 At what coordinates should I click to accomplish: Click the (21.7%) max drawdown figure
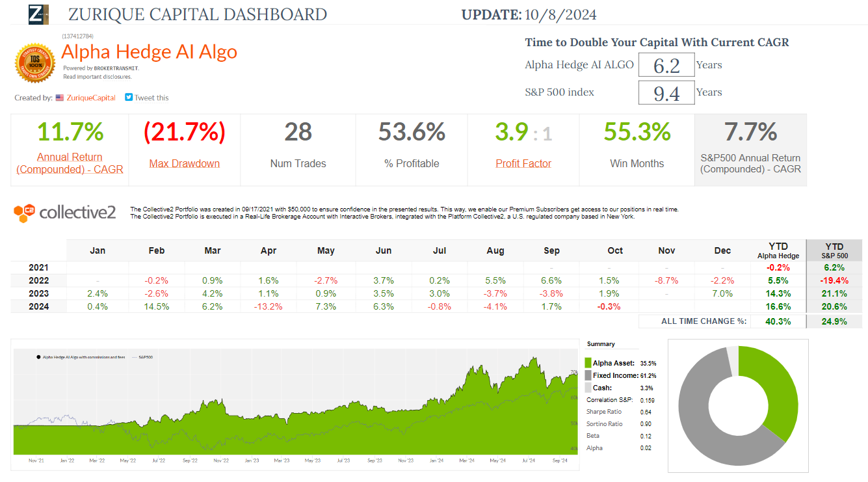click(185, 132)
